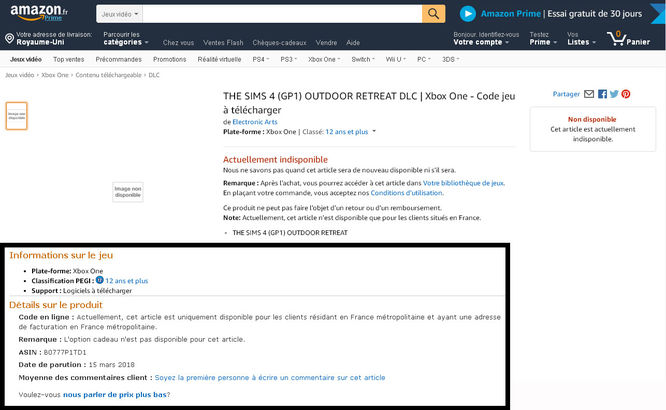Viewport: 666px width, 410px height.
Task: Share the product on Pinterest
Action: coord(626,94)
